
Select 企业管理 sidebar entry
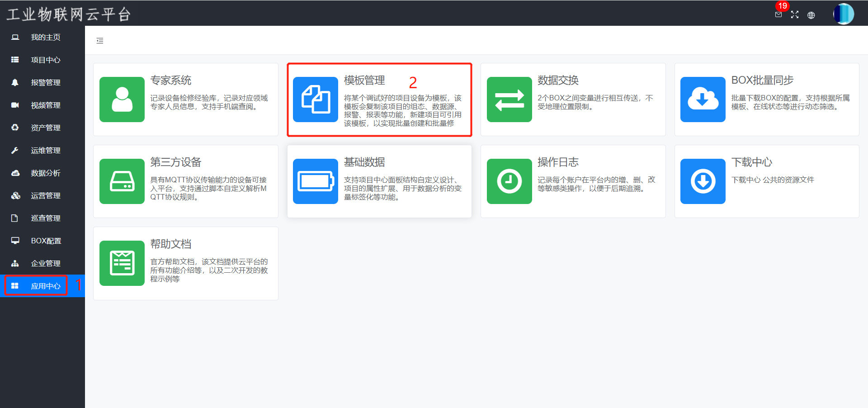(x=42, y=263)
